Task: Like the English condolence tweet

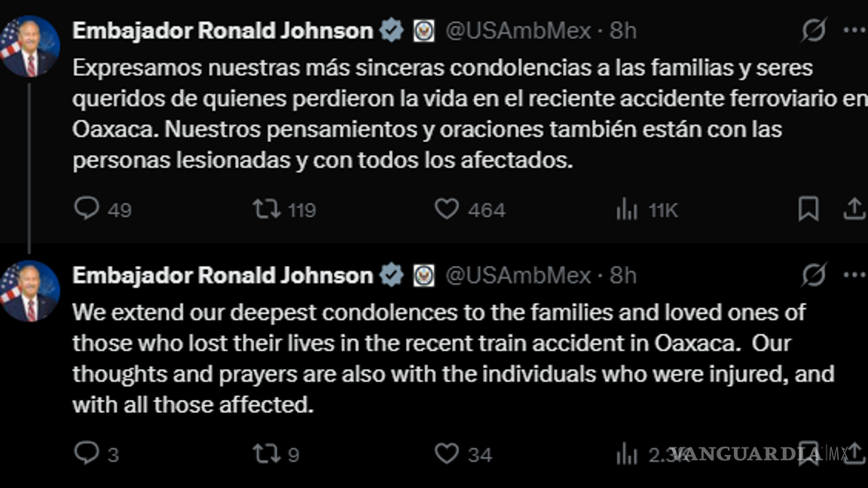Action: 447,453
